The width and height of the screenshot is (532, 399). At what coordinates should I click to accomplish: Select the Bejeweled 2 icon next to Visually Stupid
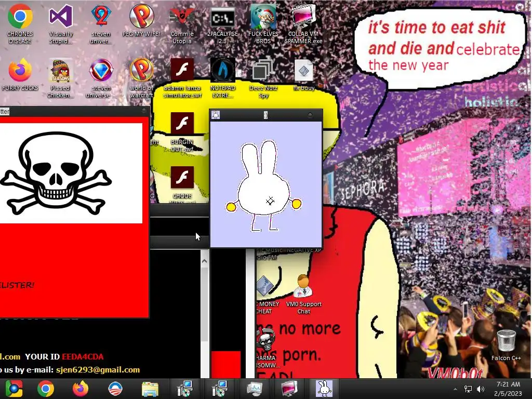[x=101, y=24]
